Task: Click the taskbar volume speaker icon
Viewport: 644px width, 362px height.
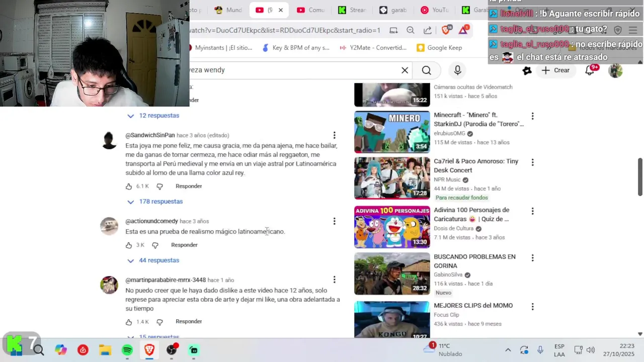Action: pos(591,350)
